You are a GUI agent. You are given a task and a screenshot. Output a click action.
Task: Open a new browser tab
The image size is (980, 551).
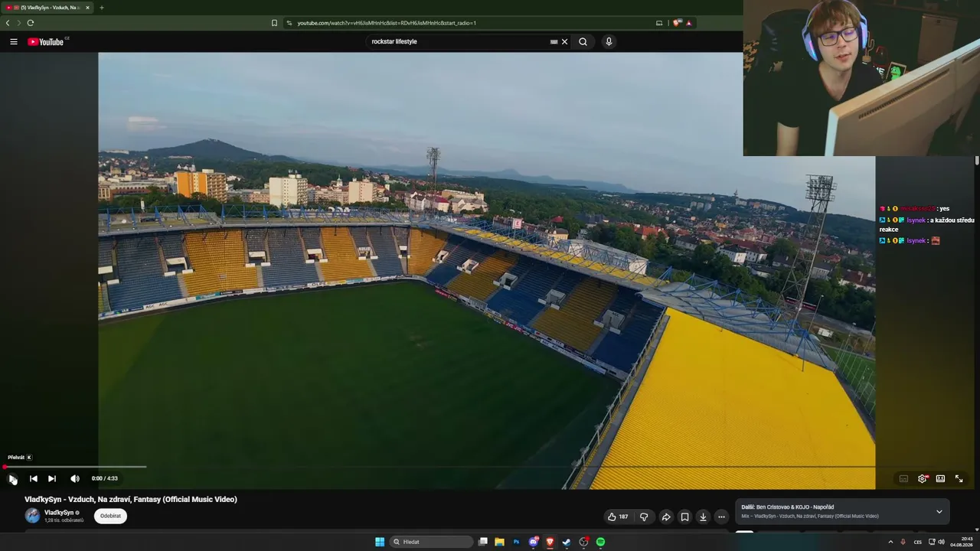(x=102, y=8)
